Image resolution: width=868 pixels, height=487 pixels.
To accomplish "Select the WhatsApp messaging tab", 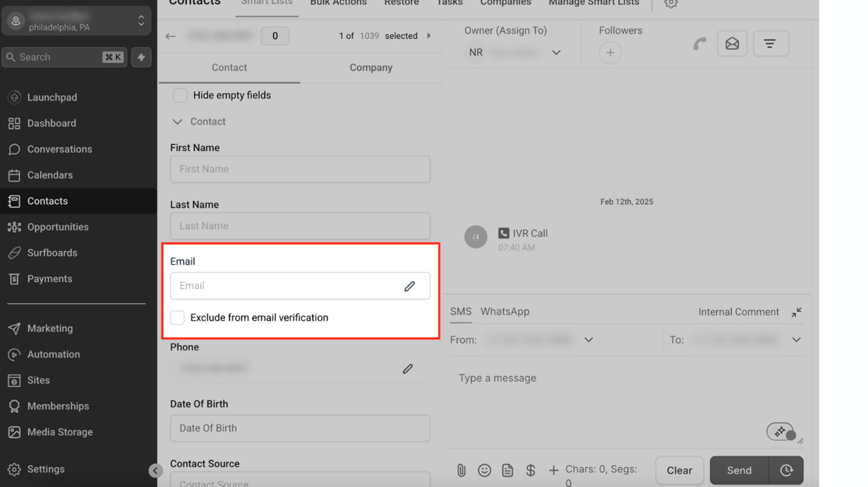I will click(504, 312).
